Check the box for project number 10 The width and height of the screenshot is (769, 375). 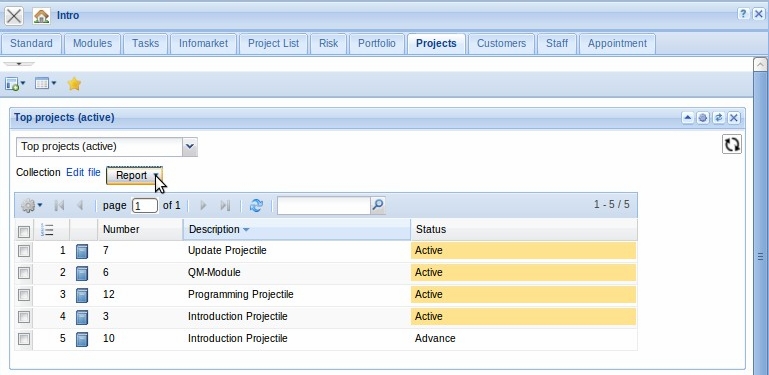point(24,339)
